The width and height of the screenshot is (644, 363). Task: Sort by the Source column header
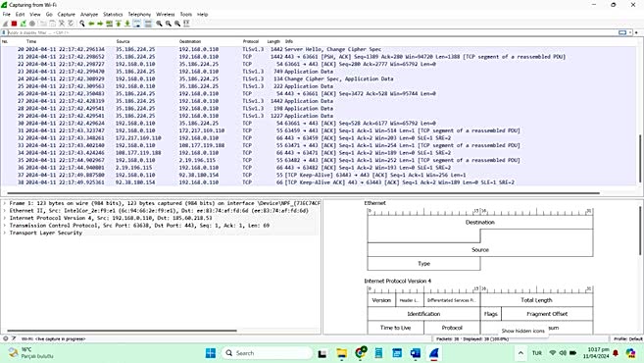(x=123, y=41)
